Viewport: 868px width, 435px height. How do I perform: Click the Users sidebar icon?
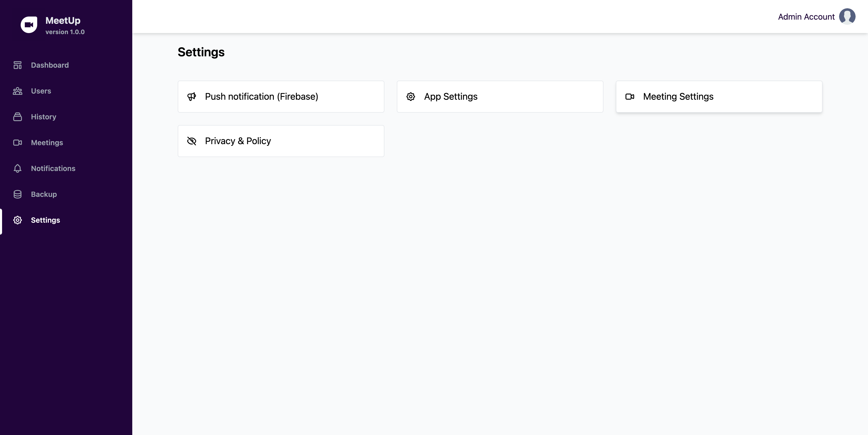click(17, 91)
